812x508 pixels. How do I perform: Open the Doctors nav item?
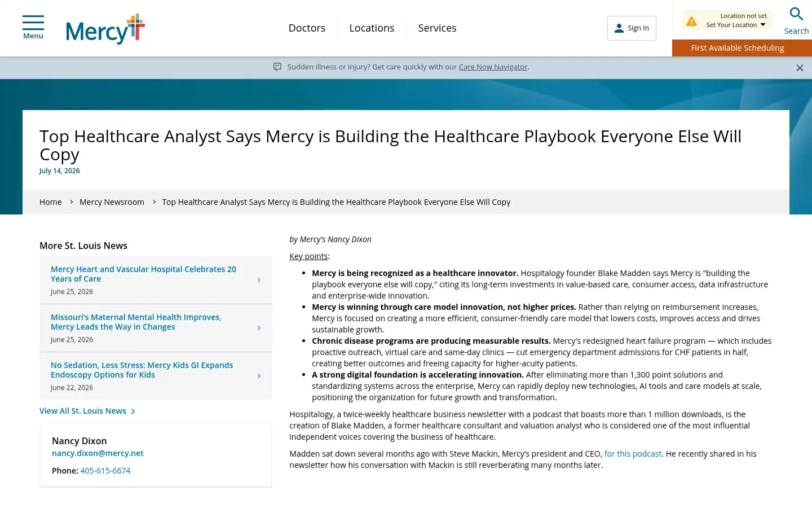click(307, 28)
